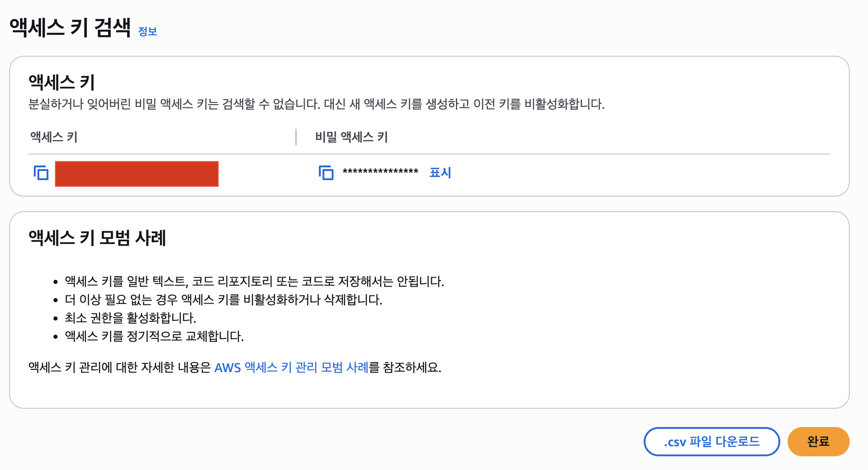This screenshot has height=470, width=868.
Task: Copy the secret access key
Action: click(x=326, y=173)
